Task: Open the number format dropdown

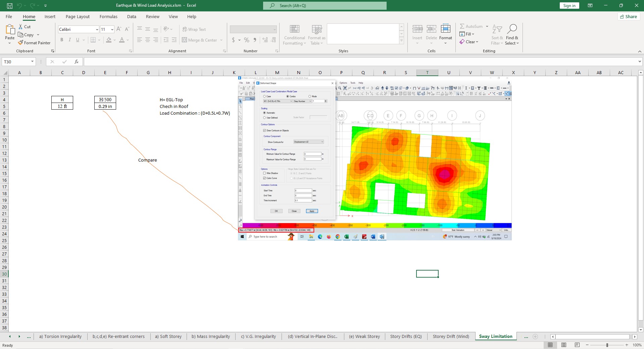Action: 274,30
